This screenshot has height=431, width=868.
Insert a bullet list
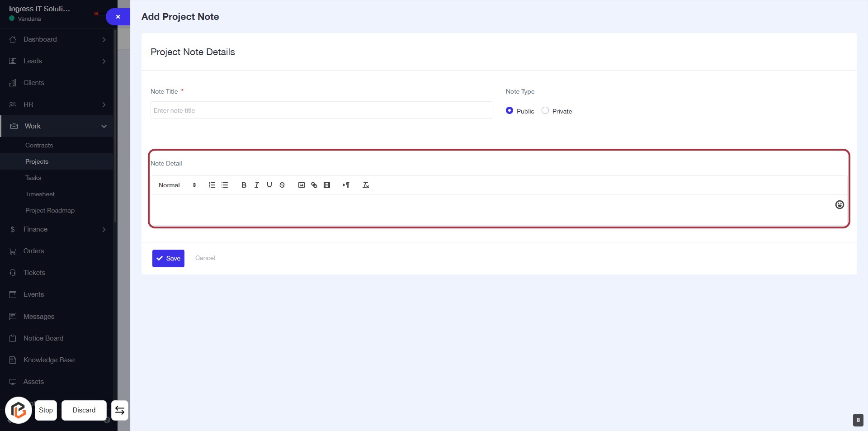225,185
